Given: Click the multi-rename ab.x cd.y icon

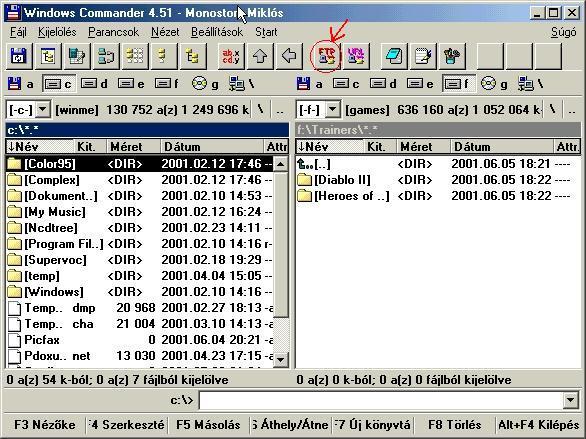Looking at the screenshot, I should point(231,56).
